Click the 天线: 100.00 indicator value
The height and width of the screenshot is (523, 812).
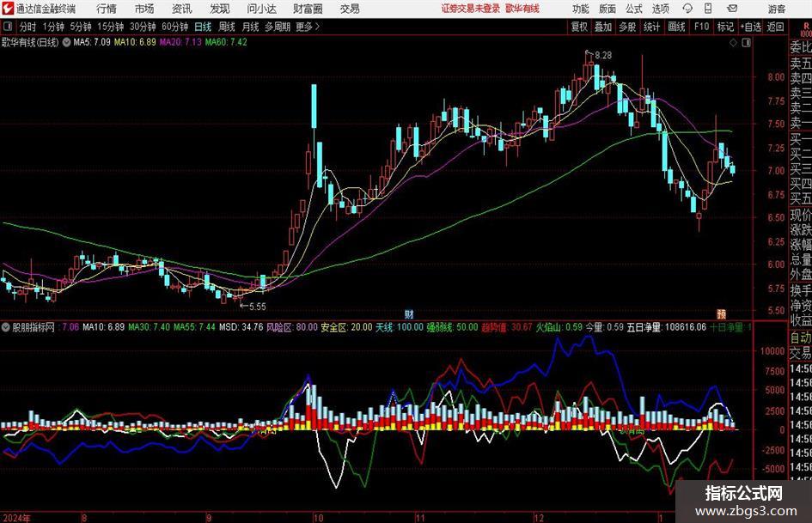click(x=400, y=327)
